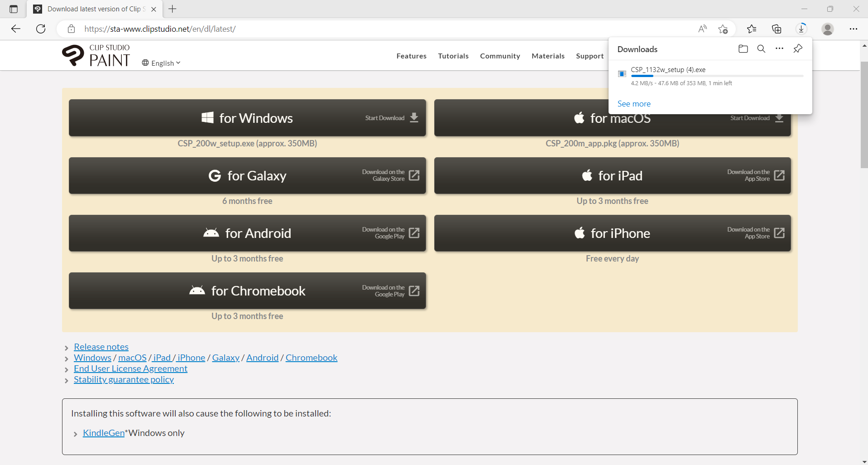Image resolution: width=868 pixels, height=465 pixels.
Task: Click See more in Downloads panel
Action: coord(634,104)
